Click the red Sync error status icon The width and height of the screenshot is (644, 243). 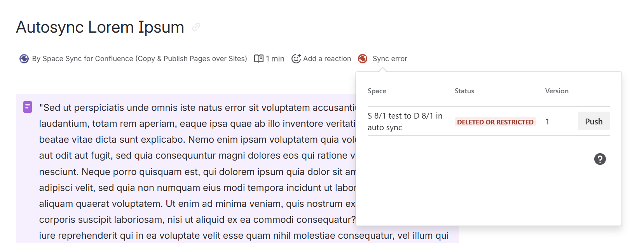coord(363,59)
